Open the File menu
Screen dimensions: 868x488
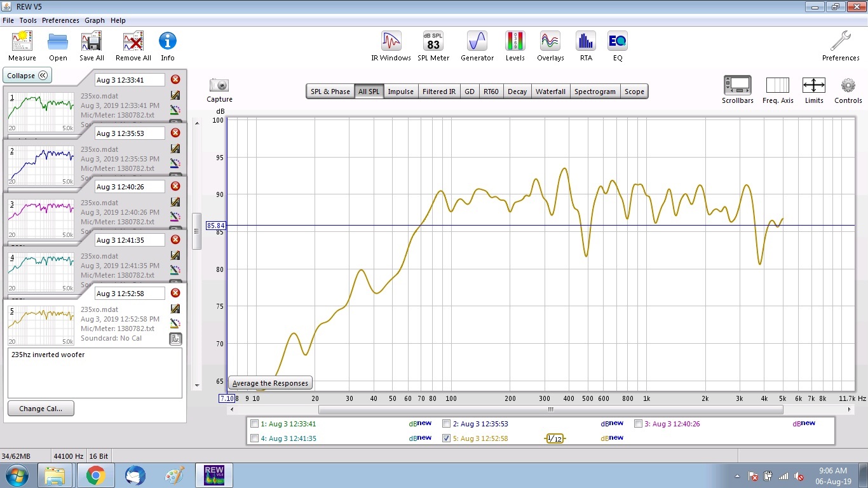8,20
